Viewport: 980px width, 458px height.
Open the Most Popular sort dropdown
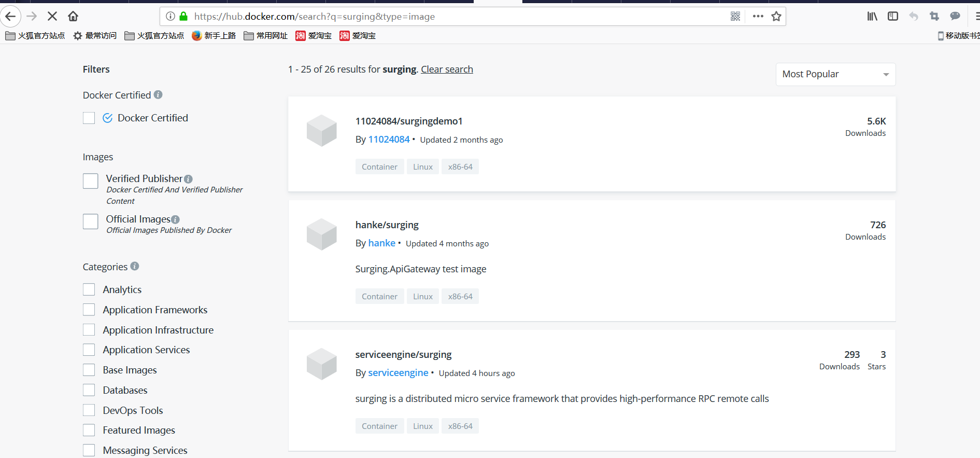coord(835,74)
